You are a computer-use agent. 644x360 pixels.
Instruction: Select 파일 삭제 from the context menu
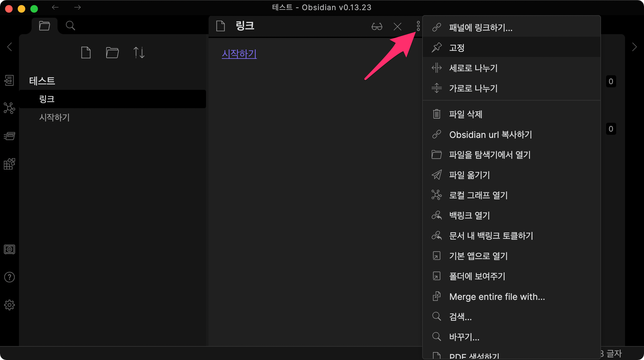coord(465,114)
